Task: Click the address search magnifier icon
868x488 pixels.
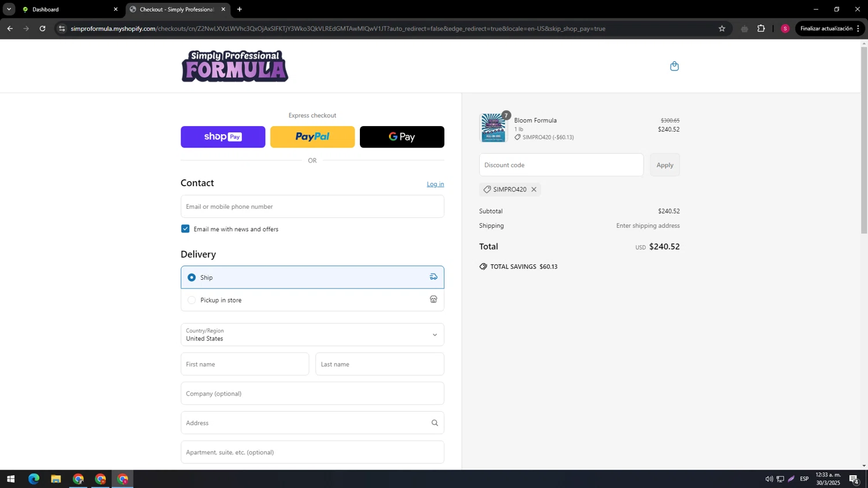Action: coord(435,423)
